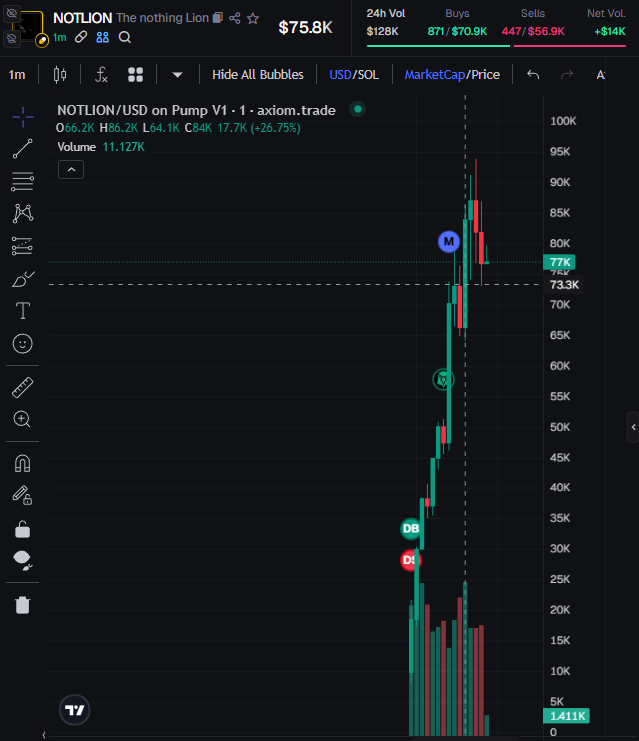Open the emoji icons tool

pyautogui.click(x=23, y=344)
